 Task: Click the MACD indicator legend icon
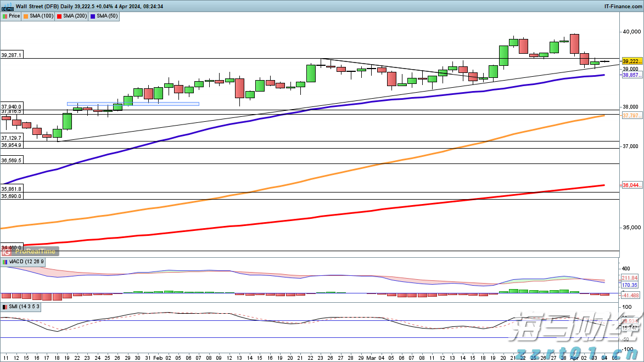(x=5, y=262)
